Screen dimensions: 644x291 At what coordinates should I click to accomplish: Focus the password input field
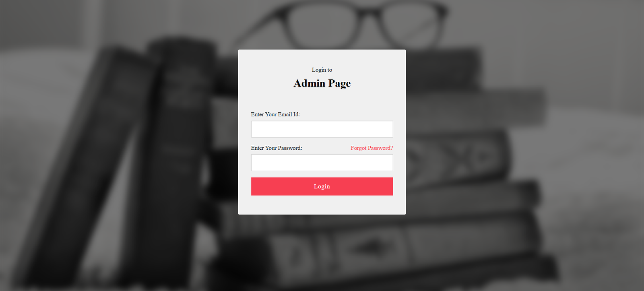pyautogui.click(x=322, y=163)
